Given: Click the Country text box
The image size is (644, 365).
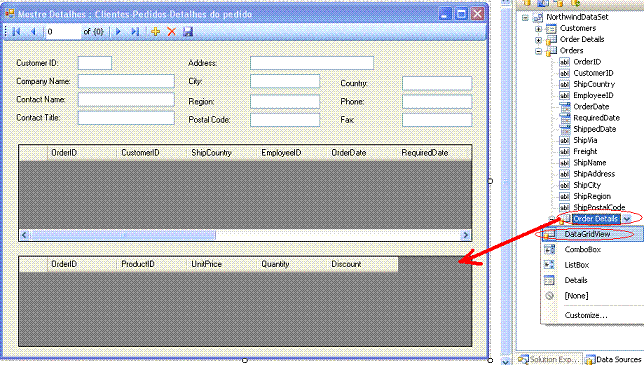Looking at the screenshot, I should pos(437,83).
